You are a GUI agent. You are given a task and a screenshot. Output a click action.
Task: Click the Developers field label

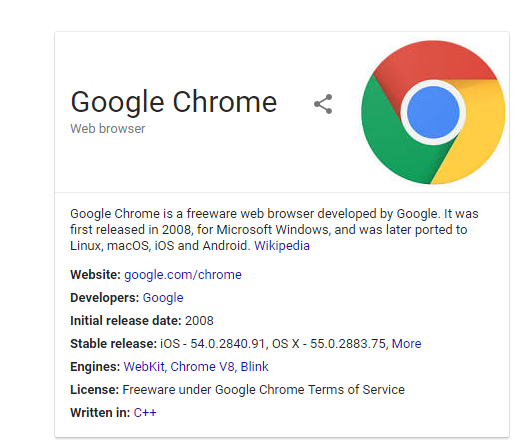click(x=105, y=298)
